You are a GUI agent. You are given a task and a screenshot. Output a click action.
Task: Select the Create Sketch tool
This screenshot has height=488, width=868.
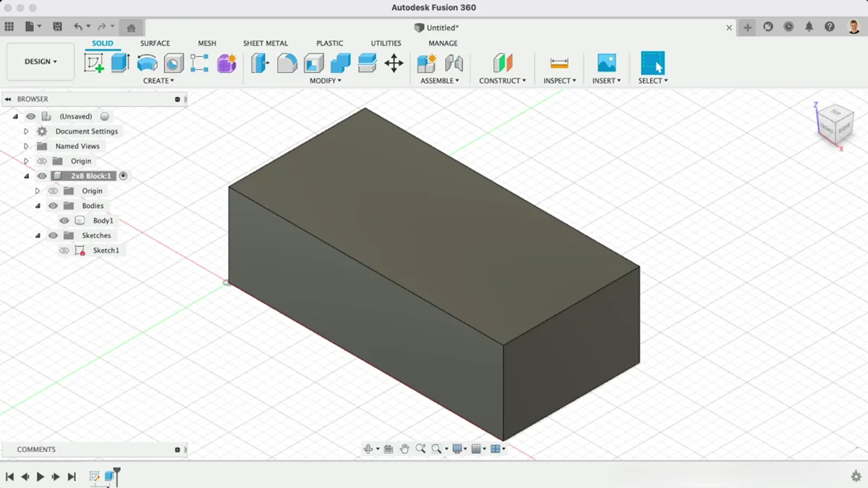(x=94, y=63)
